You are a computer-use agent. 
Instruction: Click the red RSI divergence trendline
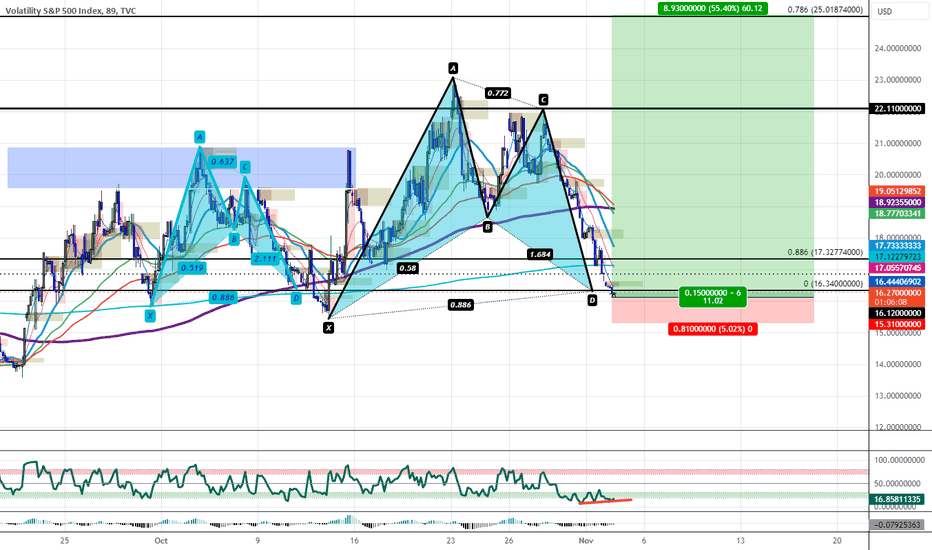click(605, 501)
